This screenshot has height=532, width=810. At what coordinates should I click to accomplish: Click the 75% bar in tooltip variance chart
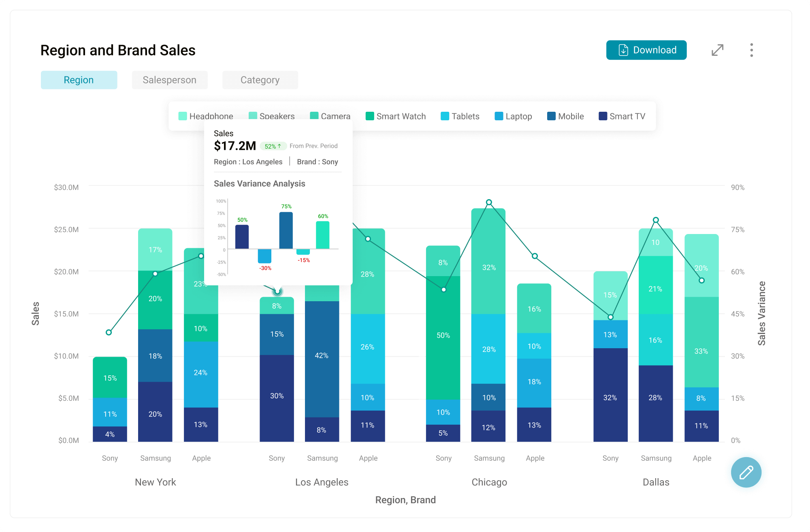(286, 230)
